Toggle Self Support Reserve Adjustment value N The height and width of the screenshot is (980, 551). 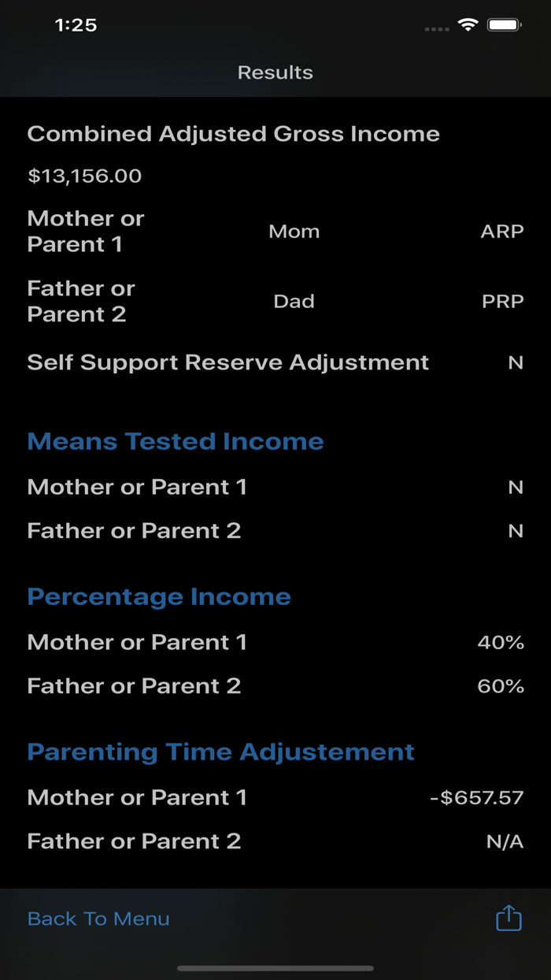(x=516, y=362)
